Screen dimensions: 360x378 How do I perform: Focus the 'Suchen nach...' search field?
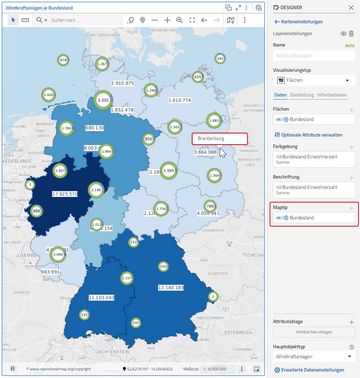(86, 20)
